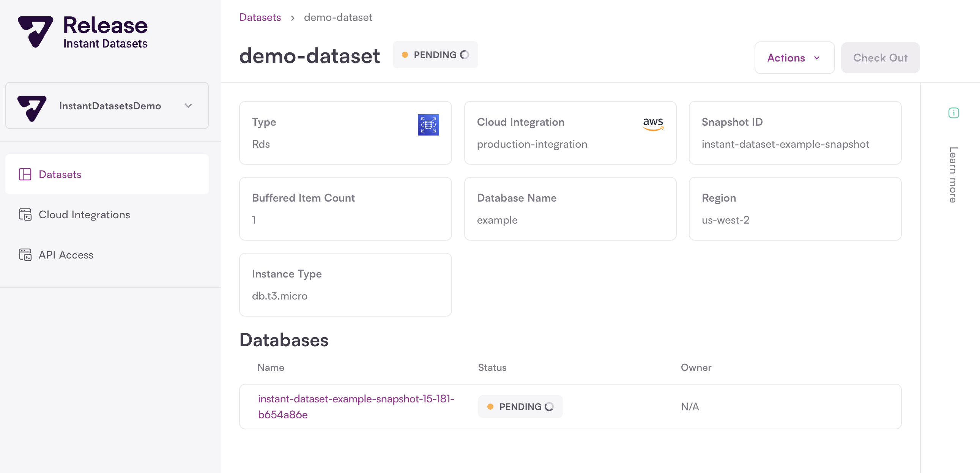Follow the Datasets breadcrumb link
Screen dimensions: 980x473
point(260,17)
